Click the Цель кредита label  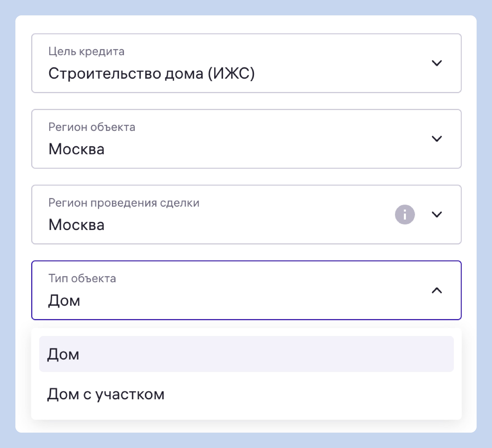pos(86,51)
